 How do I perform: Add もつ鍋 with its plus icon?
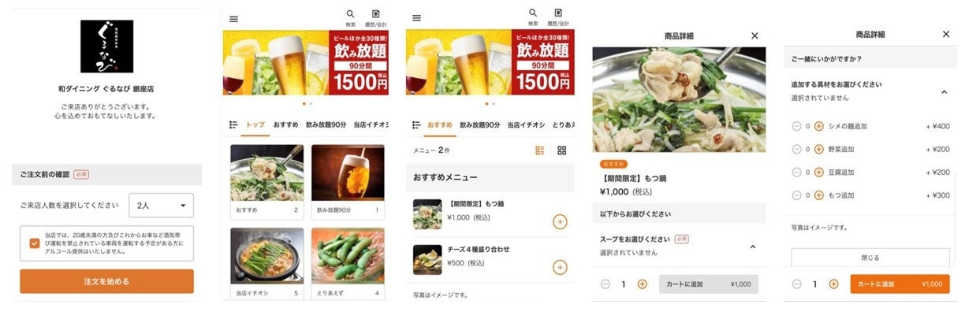coord(560,221)
